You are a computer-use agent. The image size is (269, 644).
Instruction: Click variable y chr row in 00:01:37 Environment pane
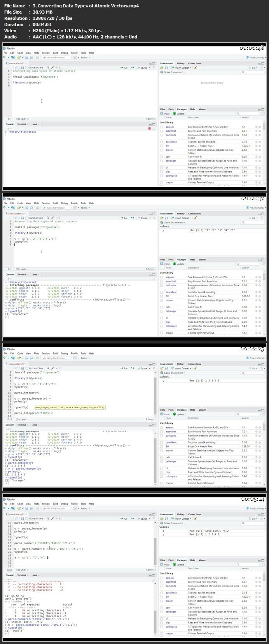pos(212,230)
